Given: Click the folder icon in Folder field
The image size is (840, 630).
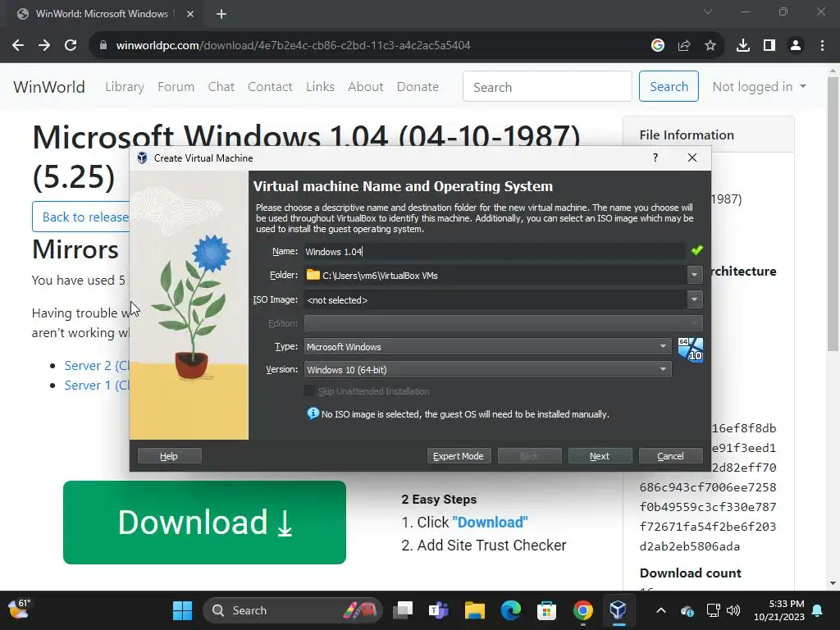Looking at the screenshot, I should [313, 275].
